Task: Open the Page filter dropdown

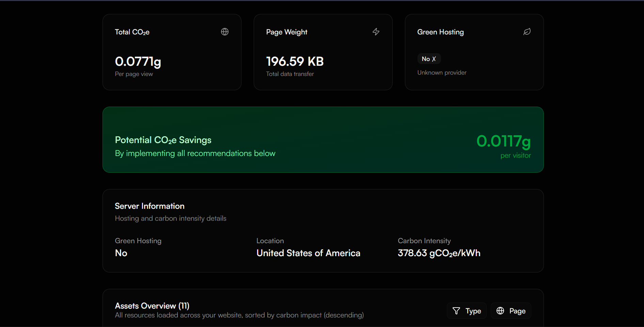Action: click(511, 311)
